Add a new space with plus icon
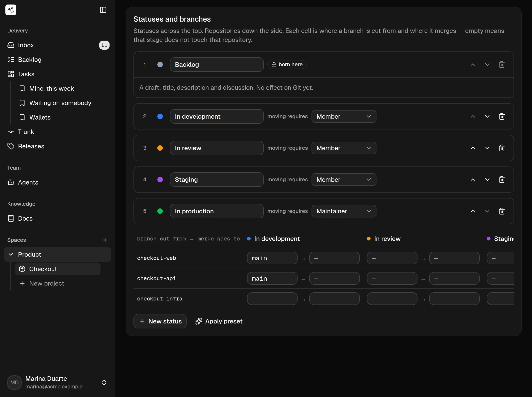 105,240
